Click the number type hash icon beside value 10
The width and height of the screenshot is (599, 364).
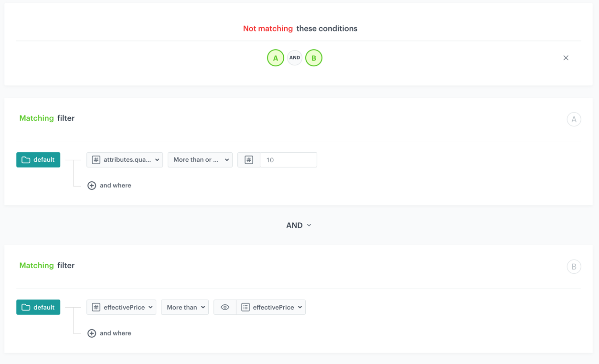249,160
